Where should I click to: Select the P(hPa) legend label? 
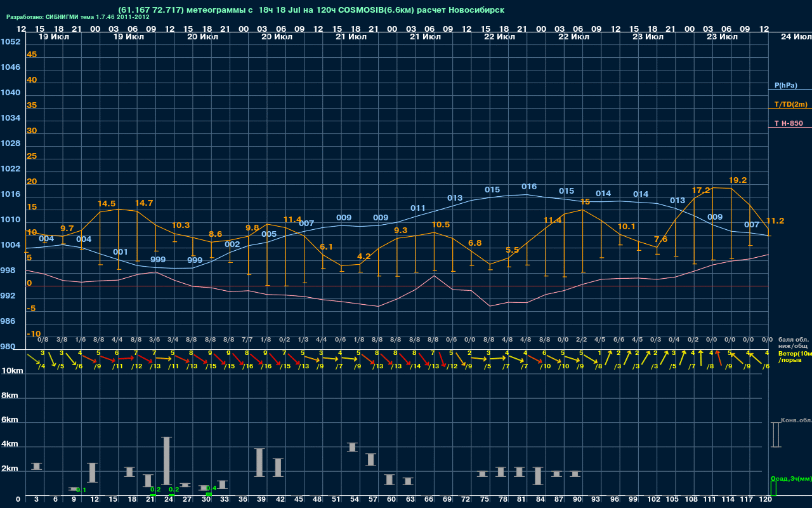click(x=785, y=85)
